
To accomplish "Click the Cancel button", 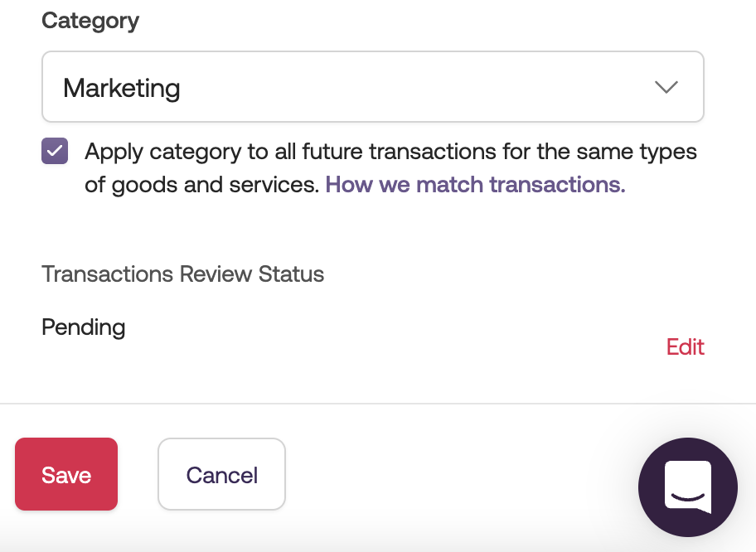I will (x=221, y=474).
